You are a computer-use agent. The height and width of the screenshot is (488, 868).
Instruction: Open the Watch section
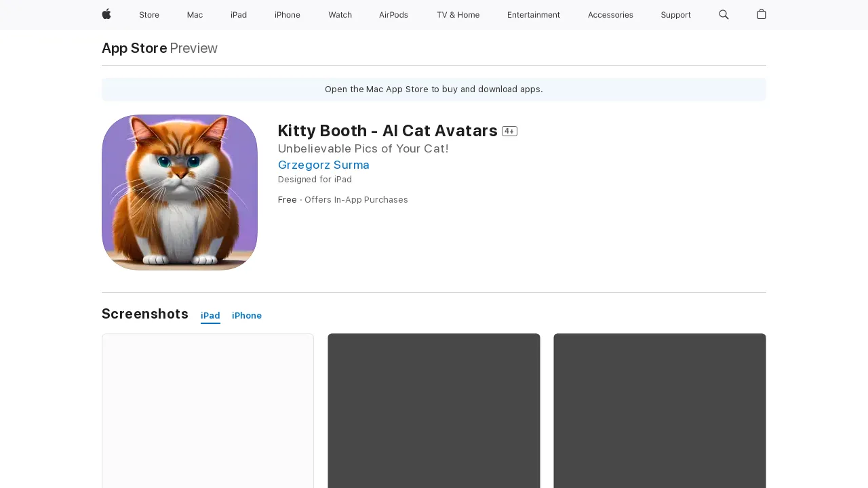[x=340, y=15]
